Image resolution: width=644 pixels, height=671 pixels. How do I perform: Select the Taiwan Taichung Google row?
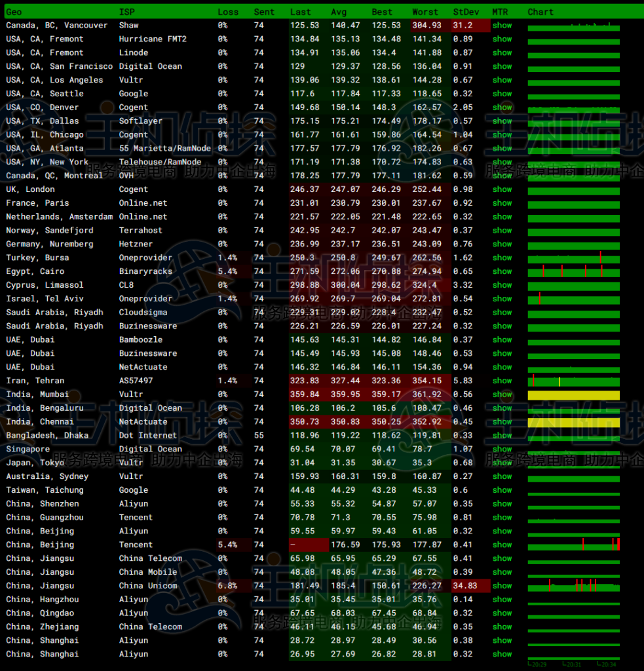tap(45, 490)
